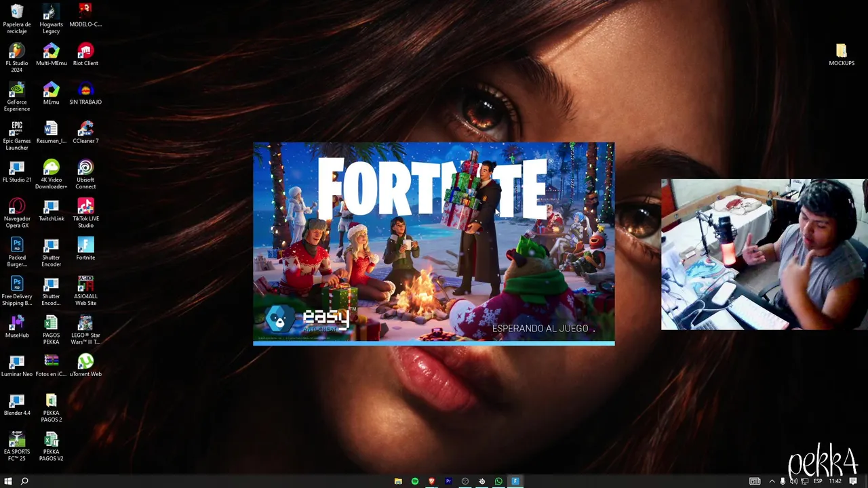This screenshot has height=488, width=868.
Task: Select the CCleaner 7 desktop icon
Action: (x=85, y=132)
